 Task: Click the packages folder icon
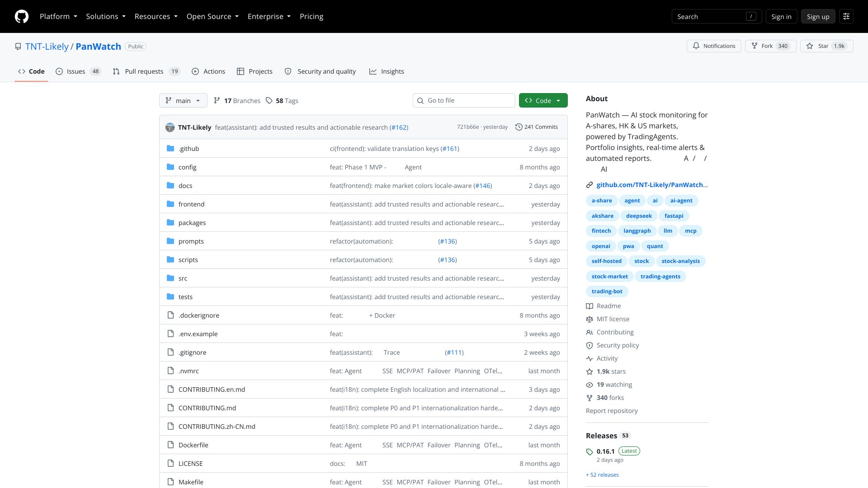click(170, 222)
